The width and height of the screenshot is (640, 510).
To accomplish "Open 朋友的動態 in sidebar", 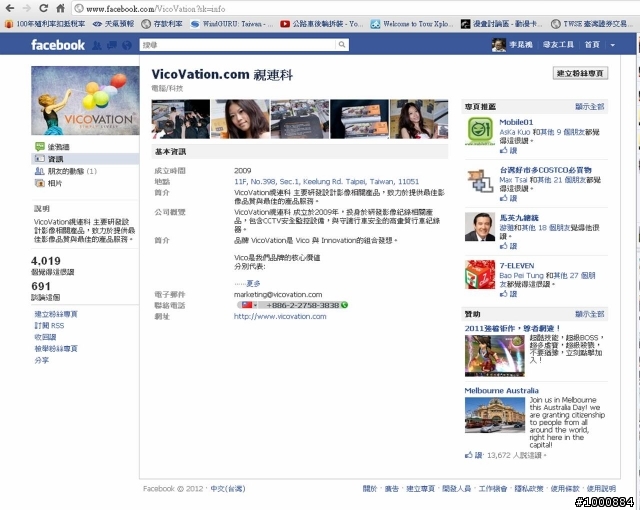I will click(85, 171).
